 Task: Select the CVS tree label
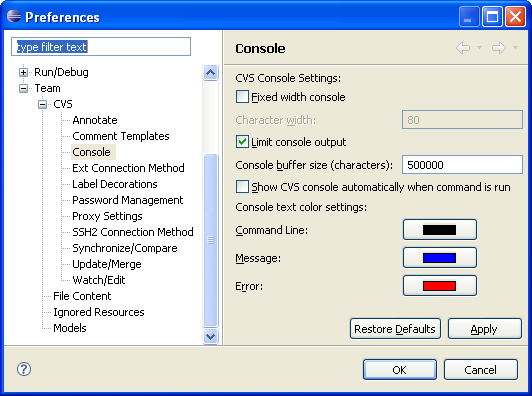pos(62,104)
